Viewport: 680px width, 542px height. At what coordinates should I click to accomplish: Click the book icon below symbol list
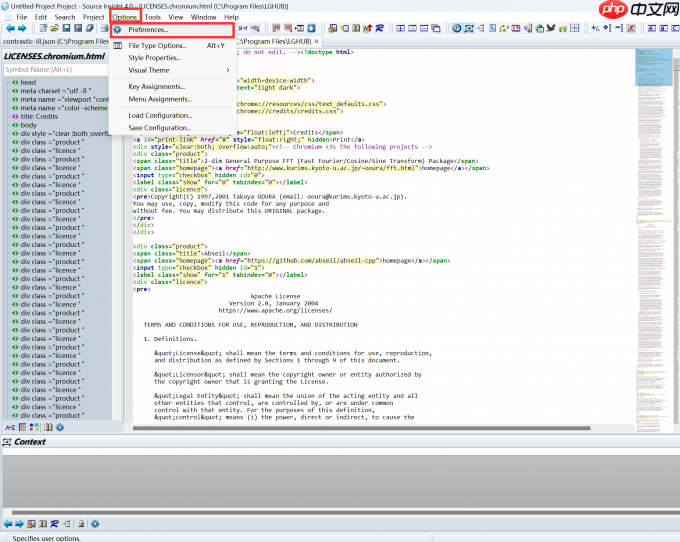(x=47, y=427)
